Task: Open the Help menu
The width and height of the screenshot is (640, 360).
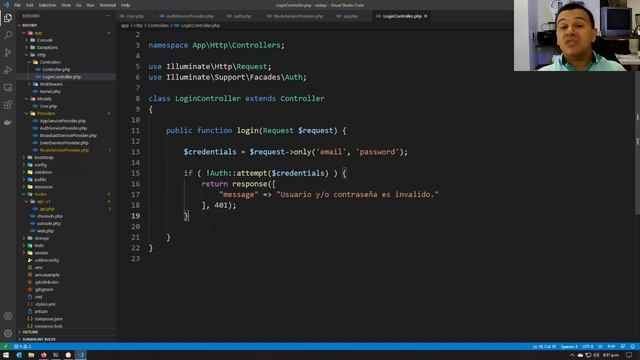Action: (125, 5)
